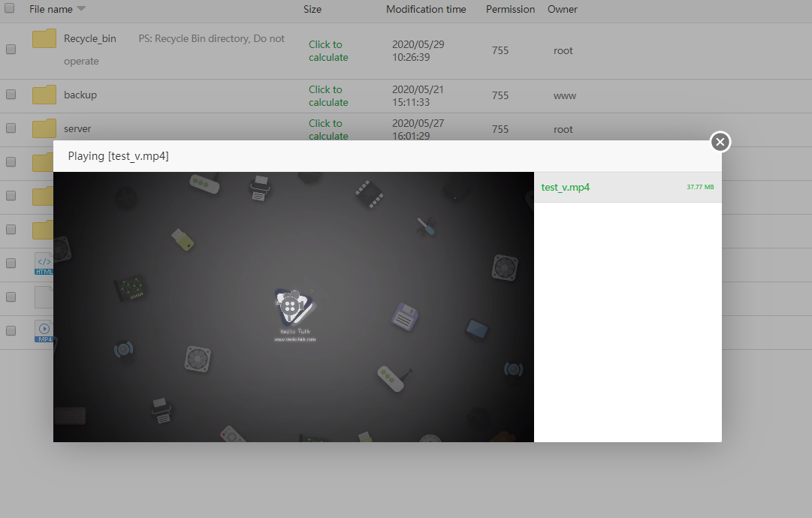Click the 2020/05/29 10:26:39 timestamp
Screen dimensions: 812x518
click(418, 51)
